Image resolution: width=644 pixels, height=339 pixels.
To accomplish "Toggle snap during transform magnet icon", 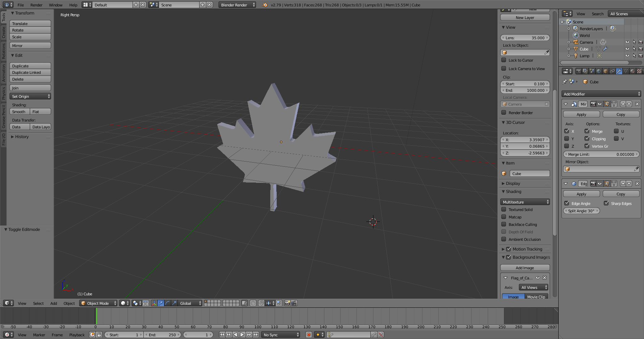I will 261,303.
